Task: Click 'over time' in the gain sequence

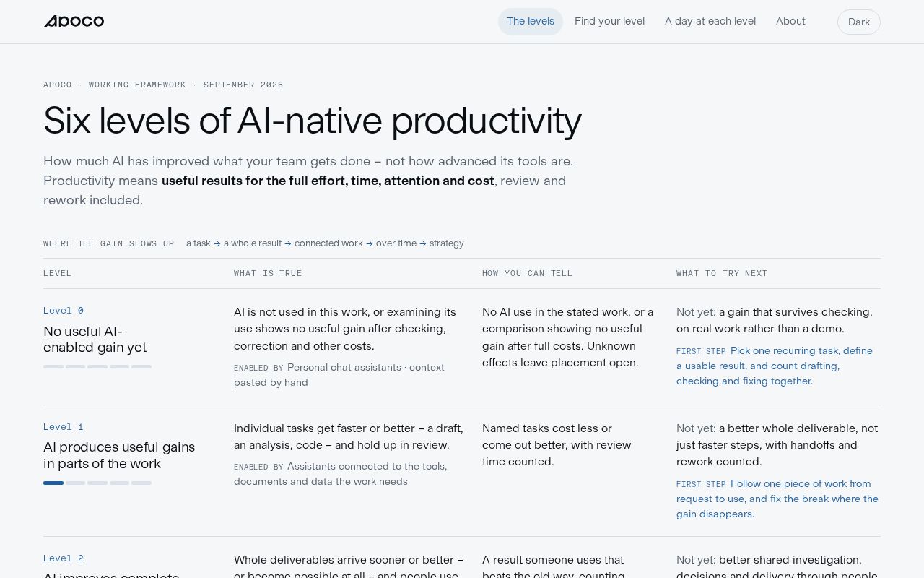Action: point(396,243)
